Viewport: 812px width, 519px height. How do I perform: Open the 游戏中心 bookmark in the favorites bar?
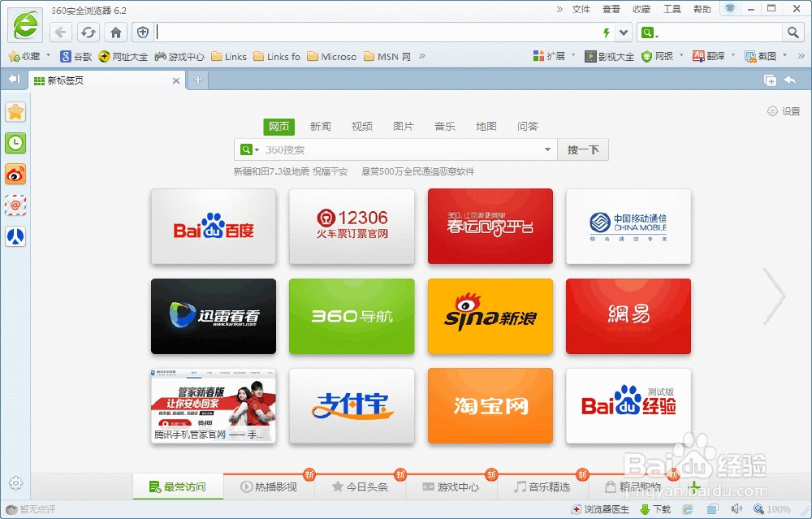tap(179, 57)
